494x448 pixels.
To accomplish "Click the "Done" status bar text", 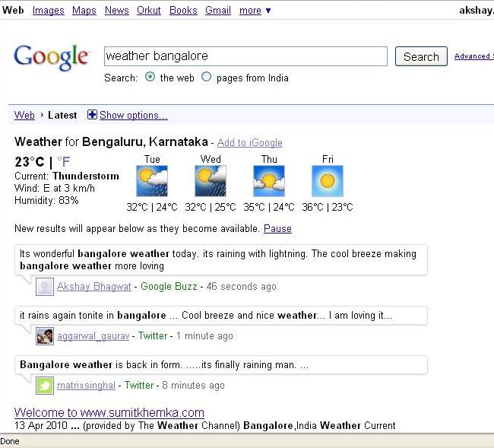I will pyautogui.click(x=10, y=441).
